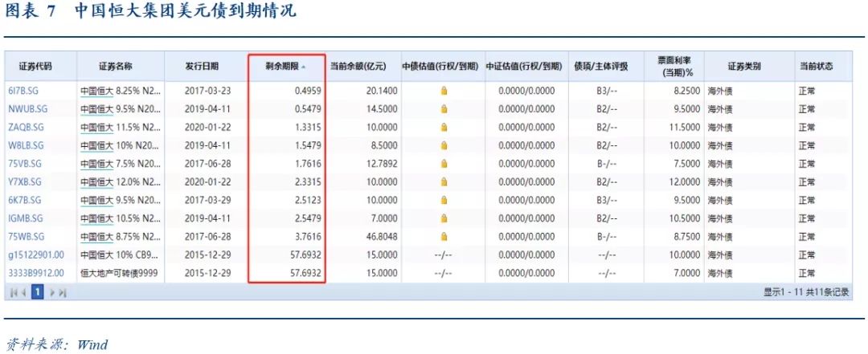The height and width of the screenshot is (354, 868).
Task: Select balance value 46.8048
Action: point(382,237)
